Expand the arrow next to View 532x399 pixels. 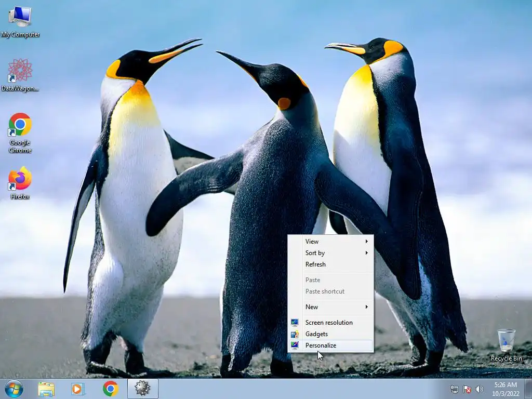366,242
